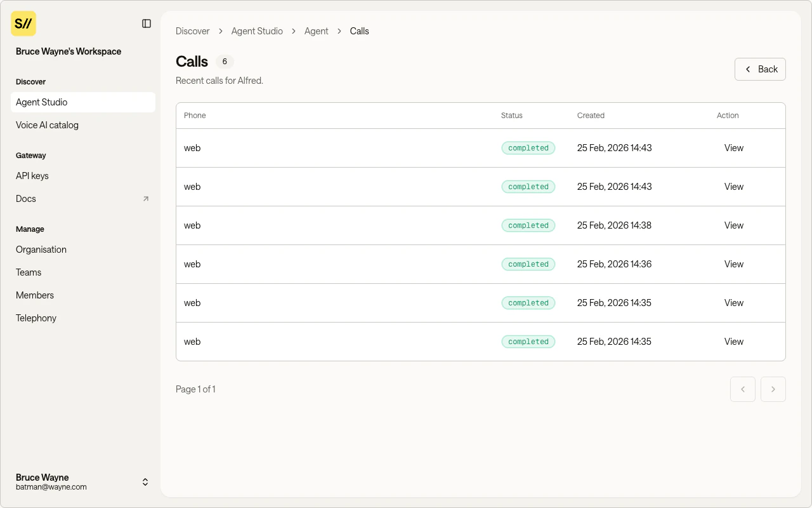Collapse the sidebar panel icon

pos(147,23)
